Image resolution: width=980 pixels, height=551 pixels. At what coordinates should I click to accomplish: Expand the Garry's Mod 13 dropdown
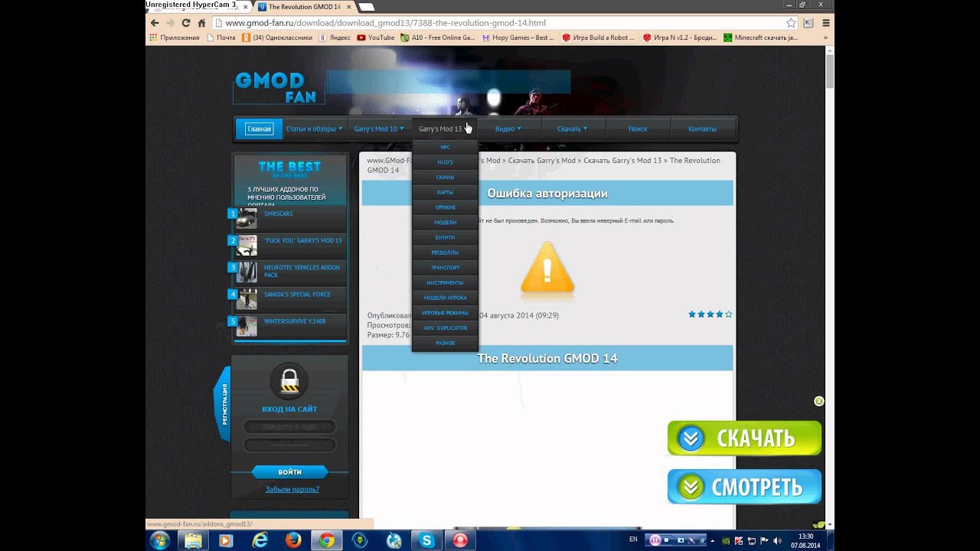coord(444,129)
